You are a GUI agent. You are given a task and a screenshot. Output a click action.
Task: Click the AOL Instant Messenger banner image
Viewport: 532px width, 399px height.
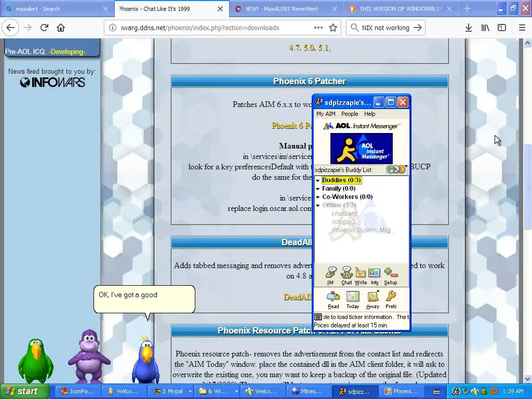(362, 149)
